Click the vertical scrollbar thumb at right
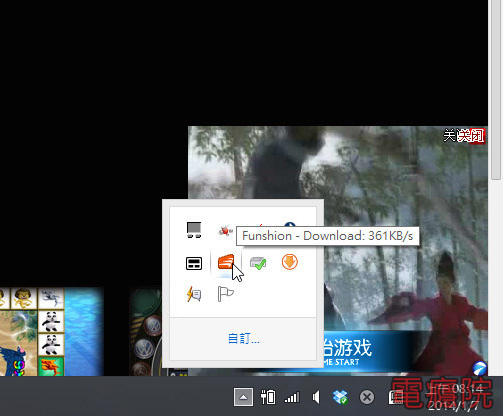 (x=496, y=90)
